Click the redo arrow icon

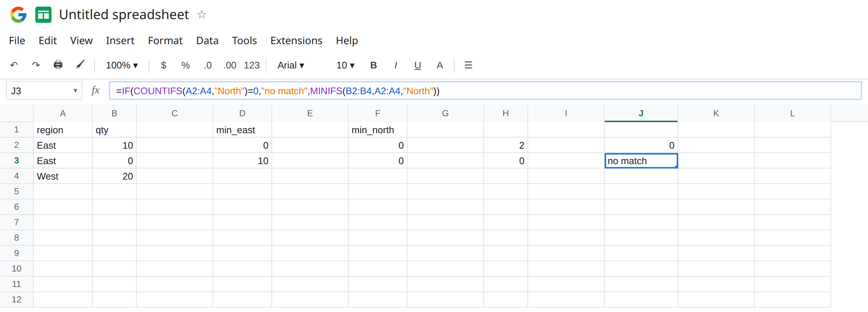pyautogui.click(x=36, y=65)
